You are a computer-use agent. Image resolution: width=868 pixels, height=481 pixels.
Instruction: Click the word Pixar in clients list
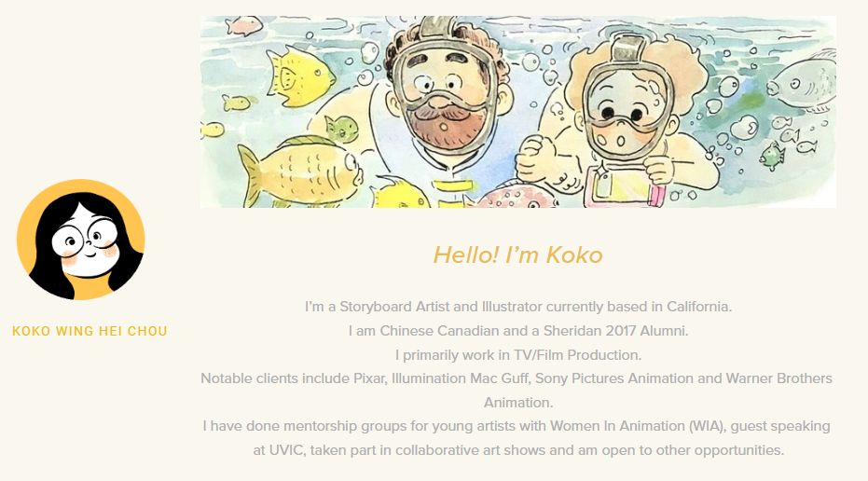pos(369,378)
